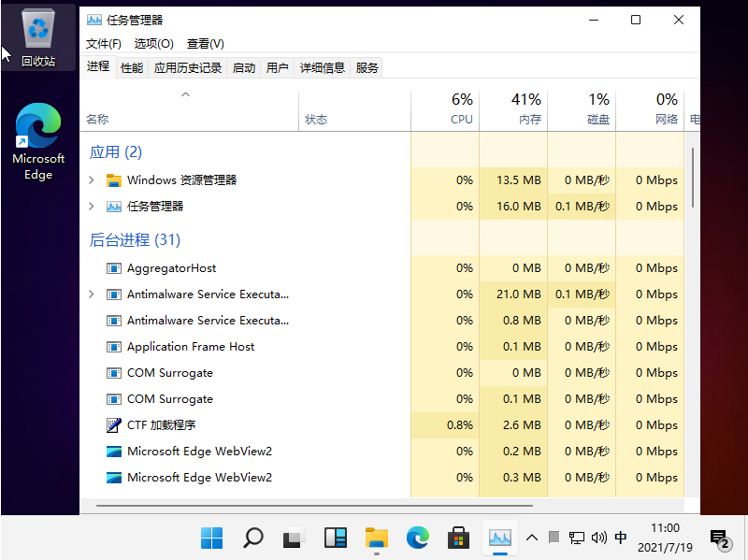
Task: Switch to the 服务 tab
Action: (x=367, y=66)
